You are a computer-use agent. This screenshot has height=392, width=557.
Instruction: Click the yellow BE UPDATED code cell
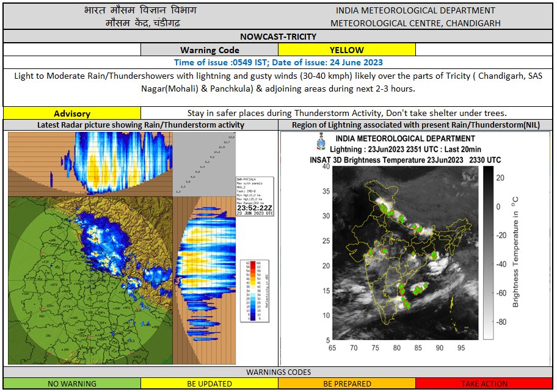(209, 383)
